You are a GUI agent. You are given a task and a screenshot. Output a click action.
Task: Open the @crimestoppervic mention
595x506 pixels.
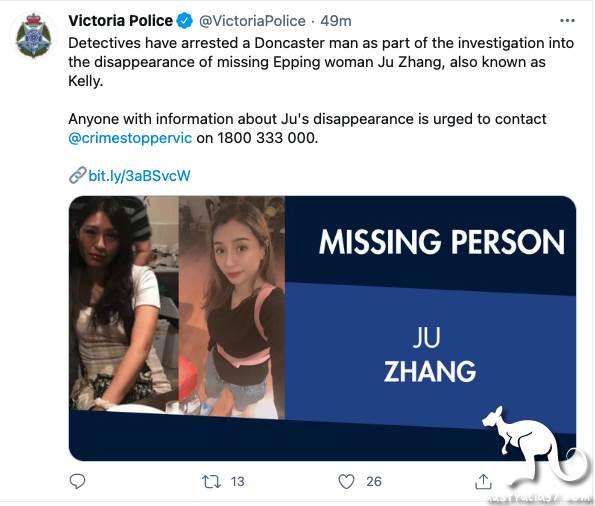(130, 138)
